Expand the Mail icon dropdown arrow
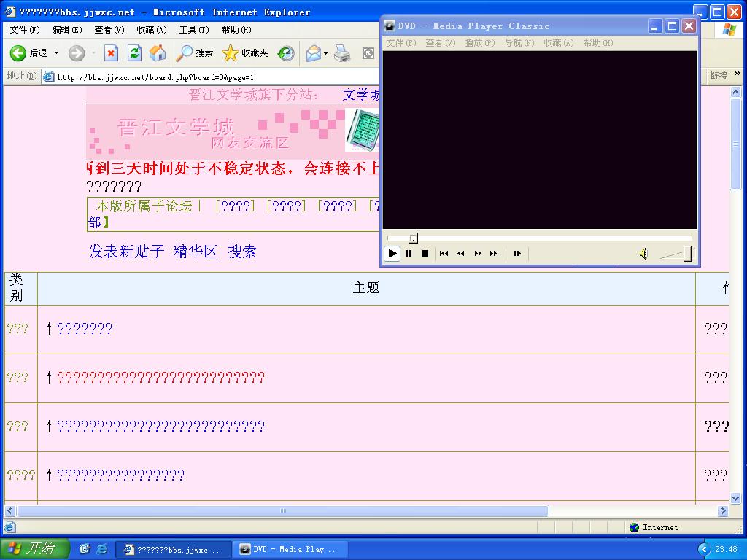The image size is (747, 560). (326, 53)
